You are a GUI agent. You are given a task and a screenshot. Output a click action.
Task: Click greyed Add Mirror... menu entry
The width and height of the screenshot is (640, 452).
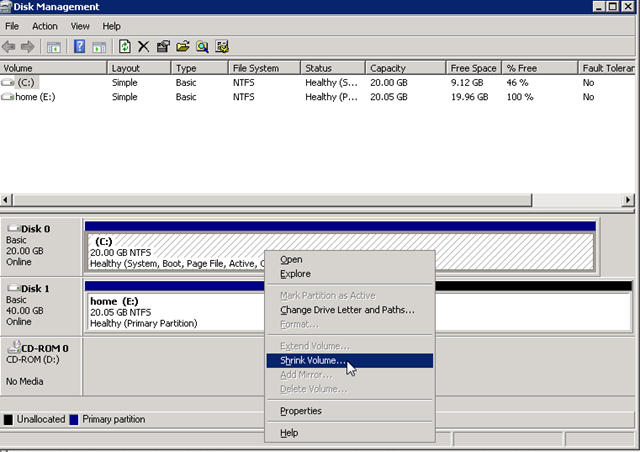pos(350,375)
